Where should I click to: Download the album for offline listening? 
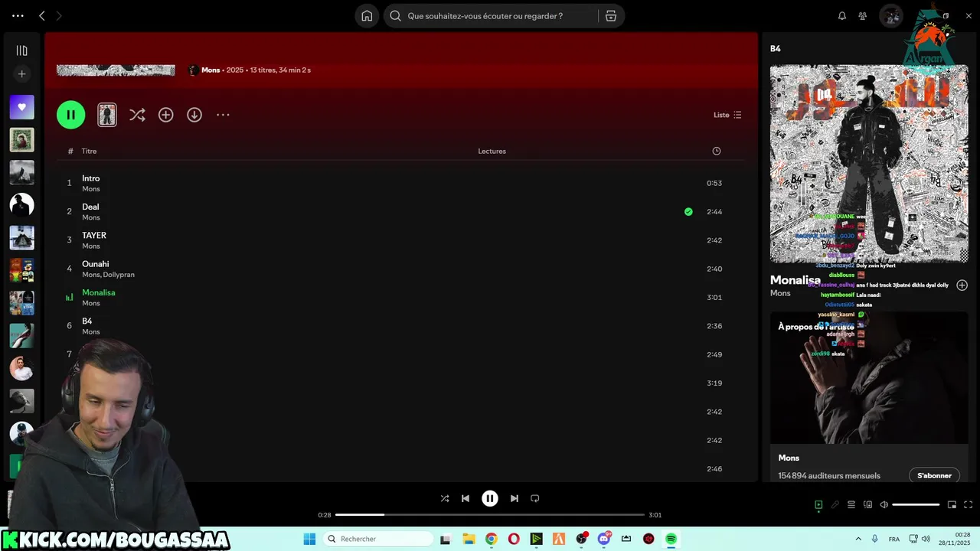[x=194, y=115]
